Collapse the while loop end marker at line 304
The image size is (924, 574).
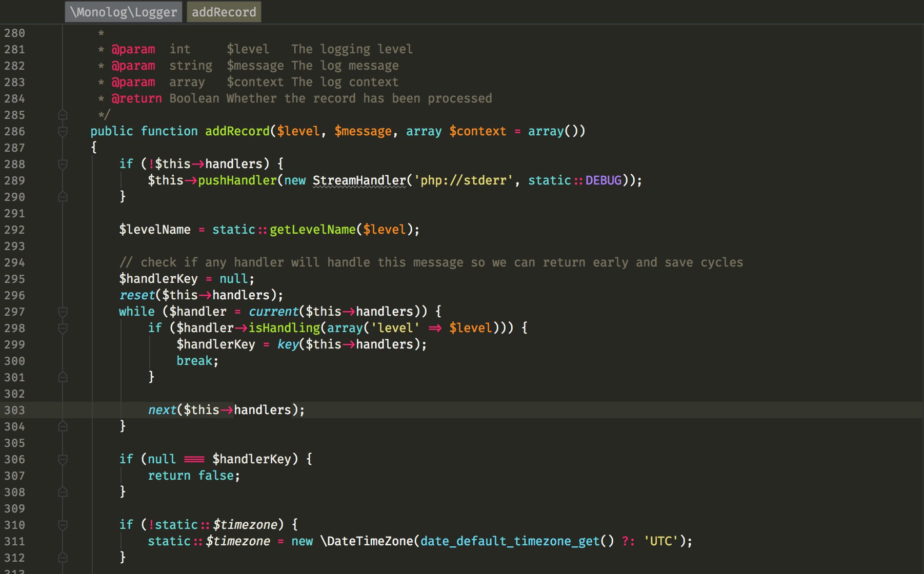tap(62, 426)
